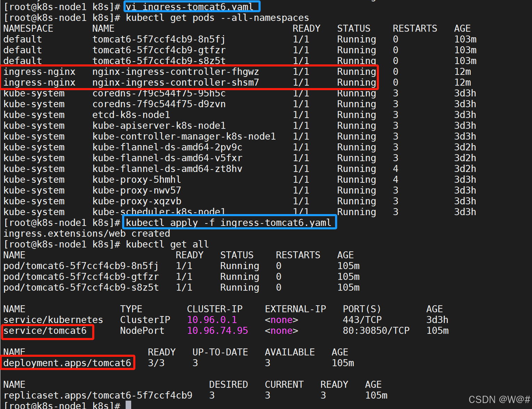Click the NAMESPACE column header
The width and height of the screenshot is (532, 409).
[28, 29]
